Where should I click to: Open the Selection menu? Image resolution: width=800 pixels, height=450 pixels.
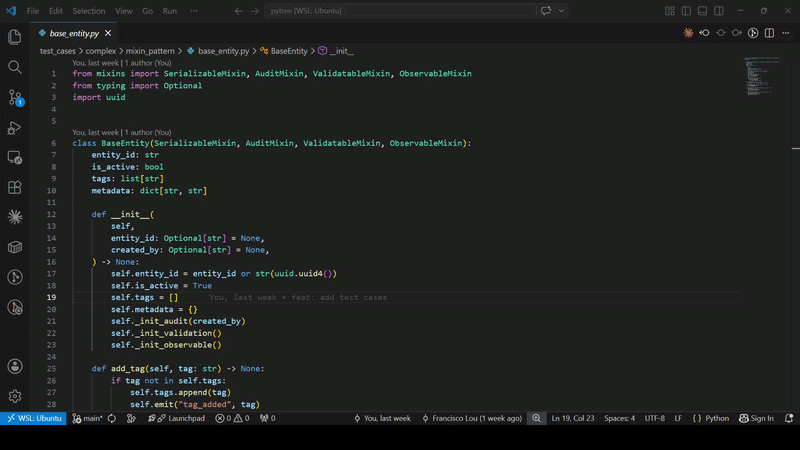pyautogui.click(x=89, y=11)
